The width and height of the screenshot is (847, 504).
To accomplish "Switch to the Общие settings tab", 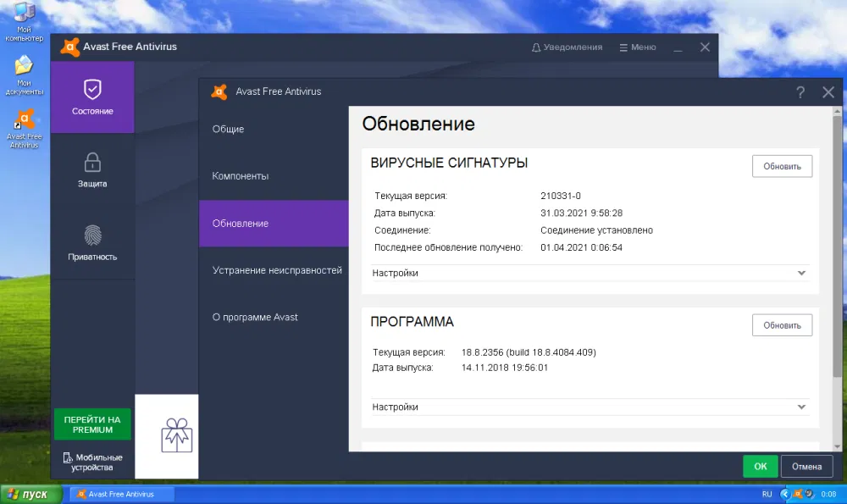I will 274,129.
